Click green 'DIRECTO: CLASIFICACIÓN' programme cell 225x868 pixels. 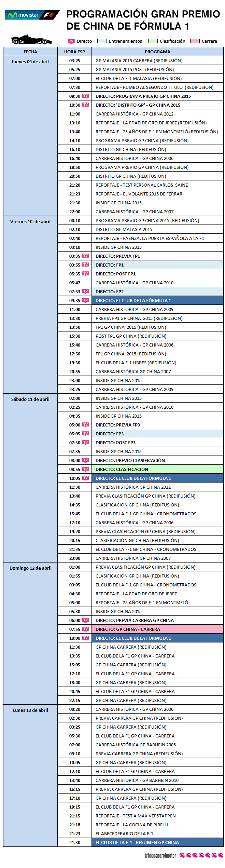point(157,470)
